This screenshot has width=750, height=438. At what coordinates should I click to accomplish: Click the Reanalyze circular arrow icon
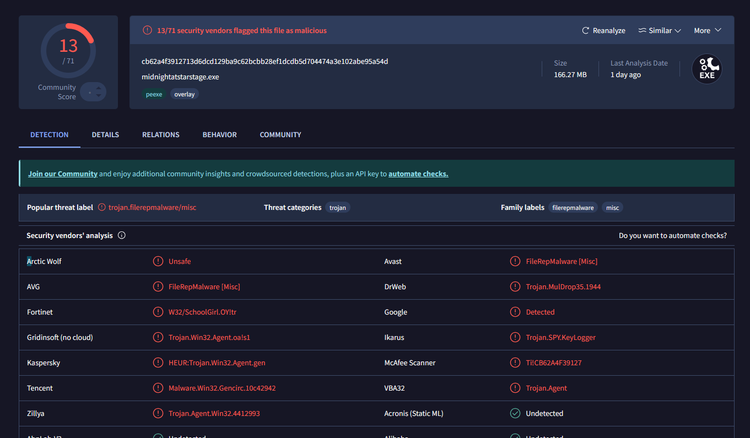[x=585, y=31]
